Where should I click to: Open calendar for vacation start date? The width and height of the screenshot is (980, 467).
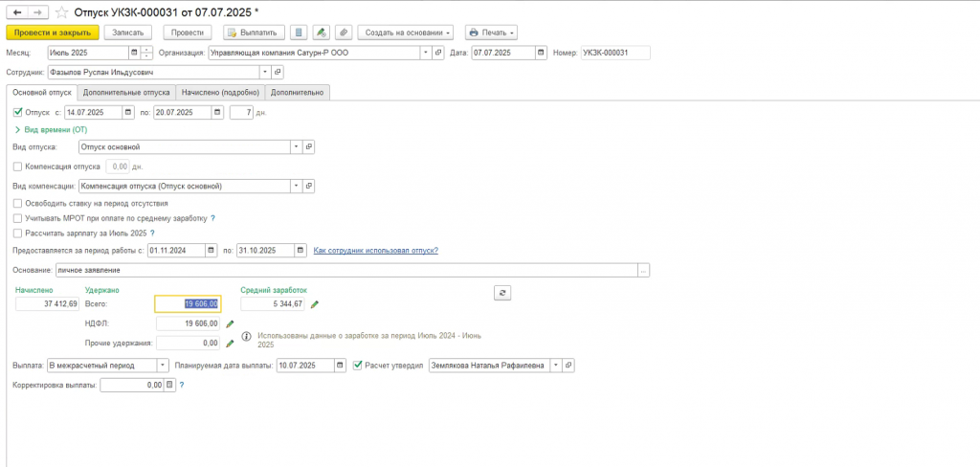point(128,113)
